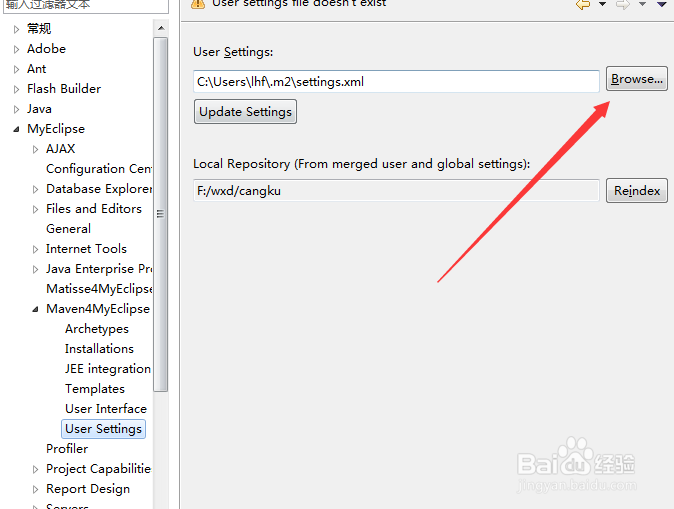The width and height of the screenshot is (674, 509).
Task: Expand the 常规 tree node
Action: coord(16,29)
